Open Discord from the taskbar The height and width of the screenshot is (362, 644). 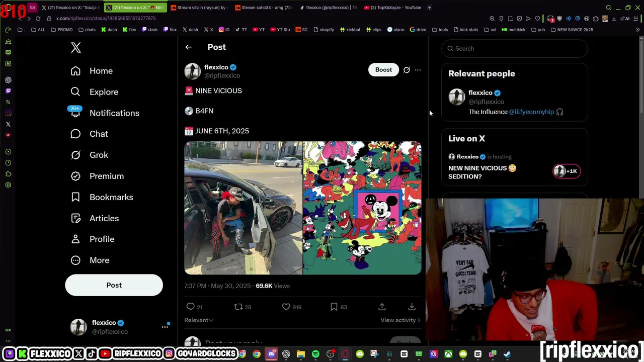[x=272, y=354]
